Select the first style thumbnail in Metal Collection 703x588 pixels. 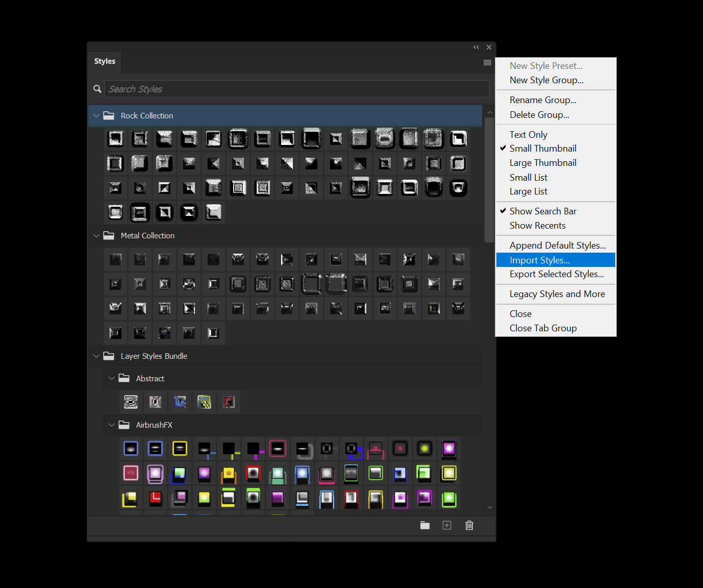pos(116,259)
